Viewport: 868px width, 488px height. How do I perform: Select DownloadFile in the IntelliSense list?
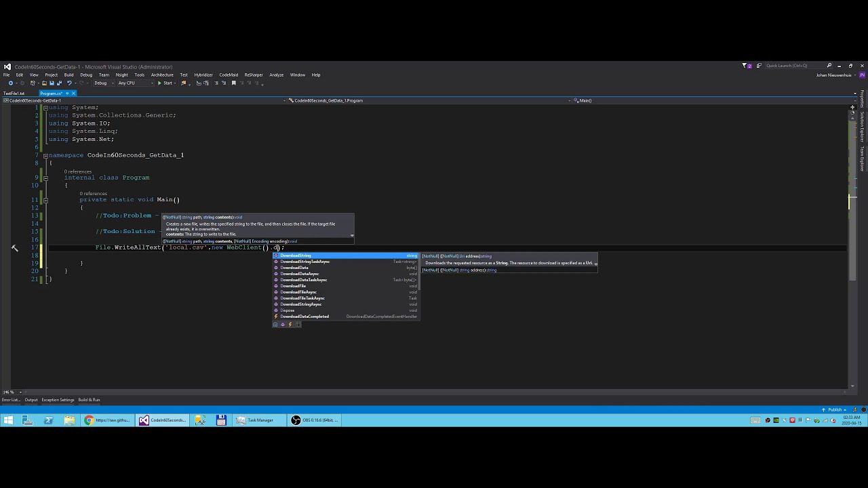346,286
